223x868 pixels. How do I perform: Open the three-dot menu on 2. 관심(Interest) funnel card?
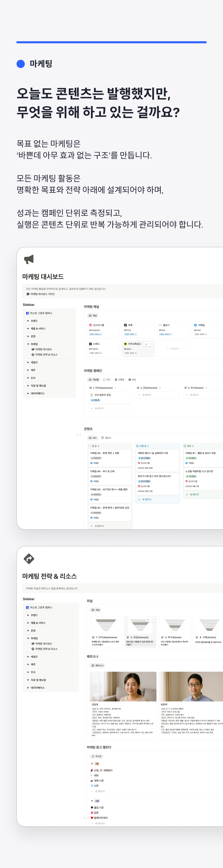click(153, 619)
